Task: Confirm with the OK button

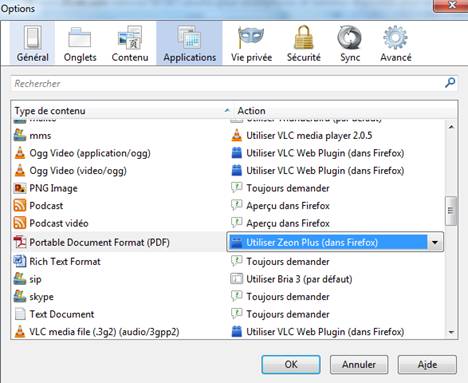Action: (x=291, y=364)
